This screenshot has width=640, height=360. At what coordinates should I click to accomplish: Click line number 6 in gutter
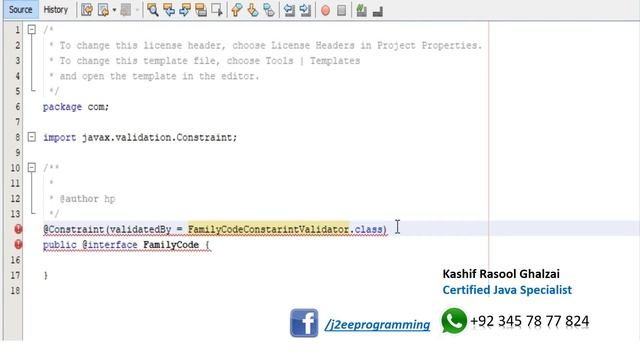[x=17, y=107]
